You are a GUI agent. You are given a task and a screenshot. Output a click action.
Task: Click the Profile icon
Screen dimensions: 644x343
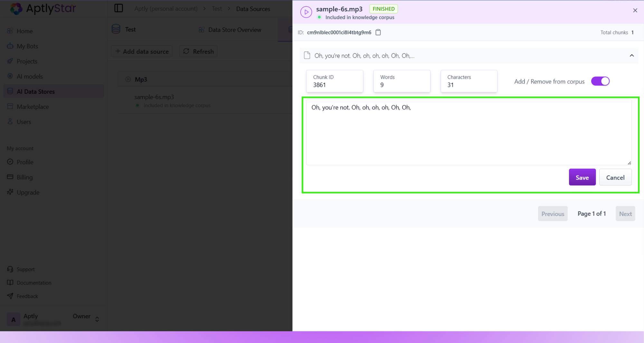[x=10, y=162]
